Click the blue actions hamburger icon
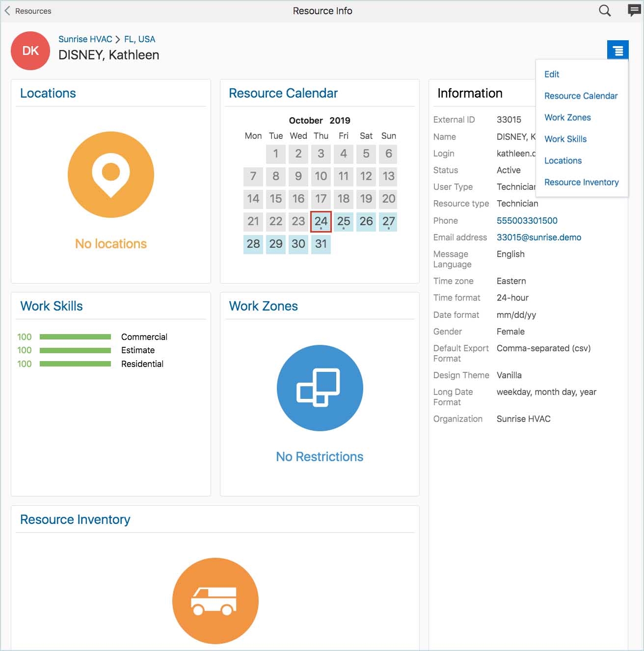The height and width of the screenshot is (651, 644). point(617,49)
